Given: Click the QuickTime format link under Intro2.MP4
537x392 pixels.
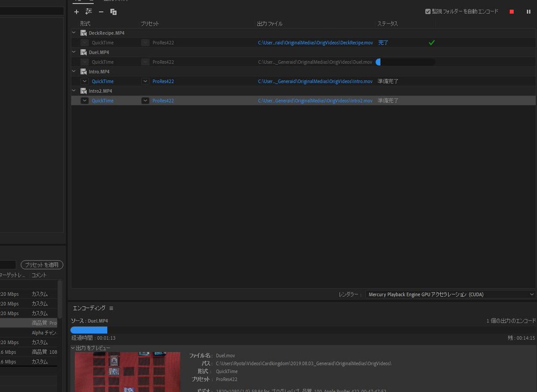Looking at the screenshot, I should [x=102, y=101].
